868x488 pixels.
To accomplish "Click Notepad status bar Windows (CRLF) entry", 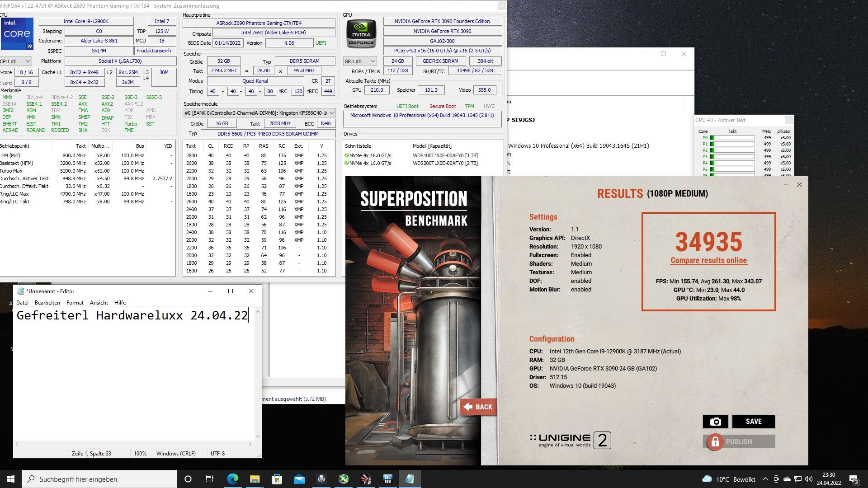I will [176, 453].
